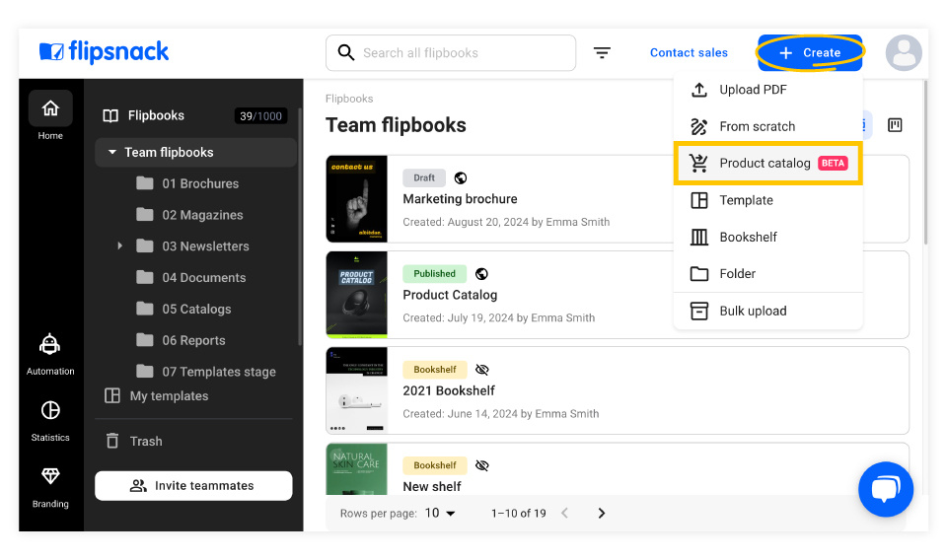Click the 02 Magazines folder icon
The image size is (947, 560).
pyautogui.click(x=145, y=214)
